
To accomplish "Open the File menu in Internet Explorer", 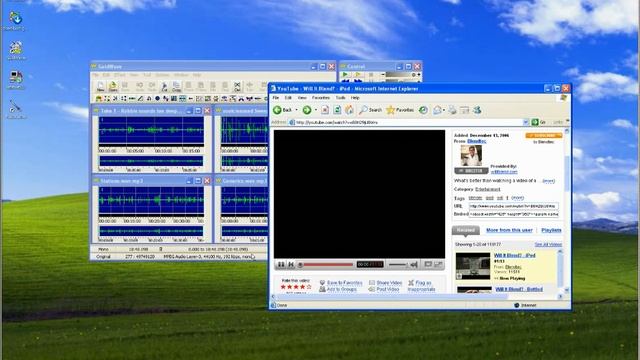I will tap(276, 98).
